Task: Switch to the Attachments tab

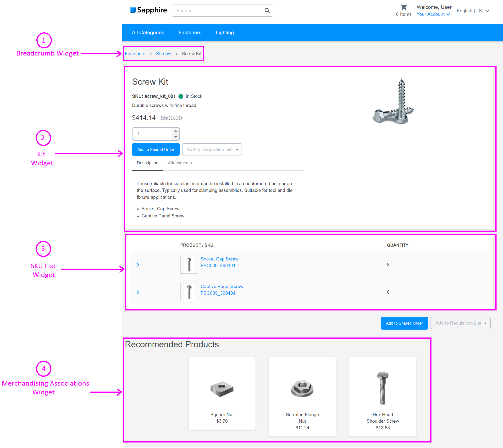Action: (x=179, y=163)
